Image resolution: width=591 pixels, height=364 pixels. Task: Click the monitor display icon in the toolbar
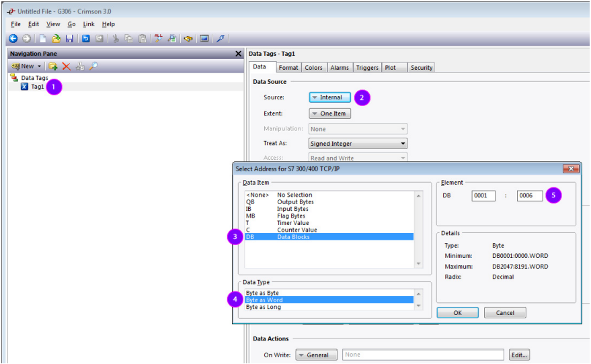pos(204,38)
